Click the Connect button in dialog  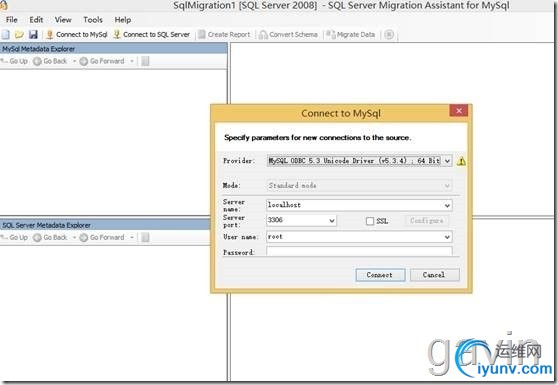click(x=380, y=275)
